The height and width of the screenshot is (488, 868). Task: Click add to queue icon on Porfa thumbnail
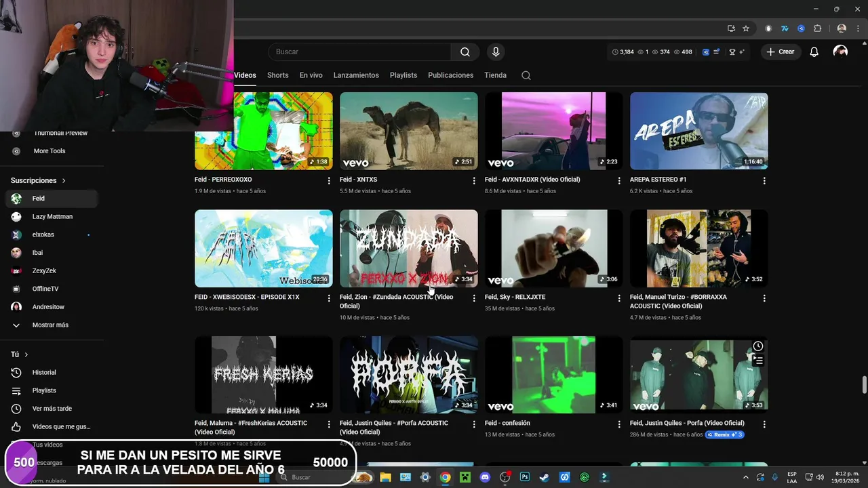[x=758, y=361]
